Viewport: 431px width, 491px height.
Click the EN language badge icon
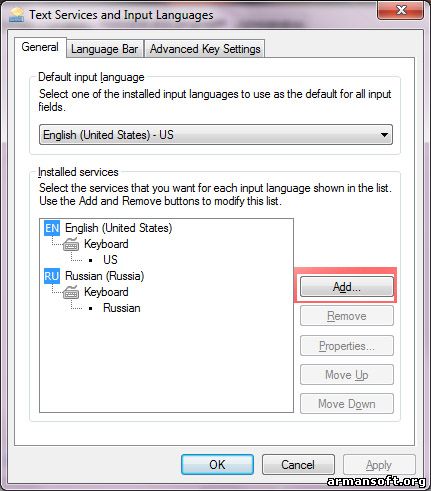pyautogui.click(x=52, y=228)
